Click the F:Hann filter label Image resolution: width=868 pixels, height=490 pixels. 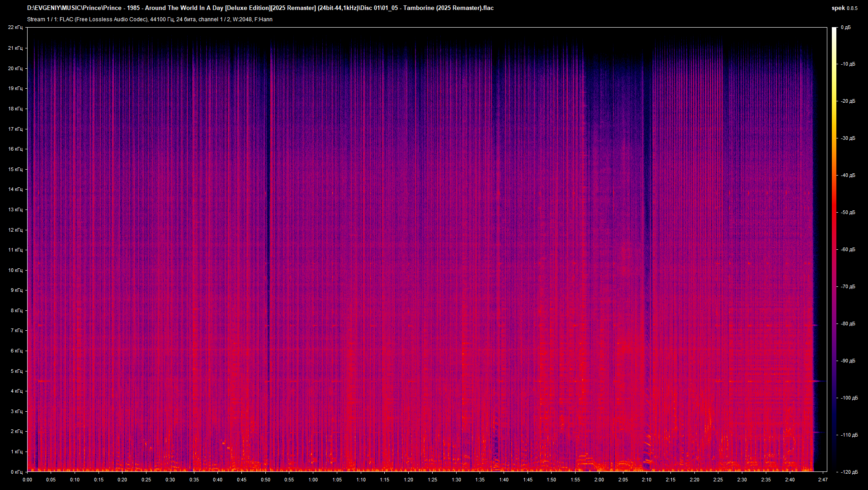click(264, 19)
